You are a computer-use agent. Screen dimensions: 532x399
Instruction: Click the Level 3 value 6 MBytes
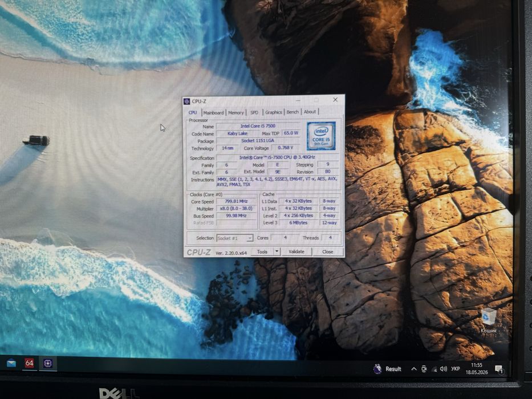coord(299,223)
